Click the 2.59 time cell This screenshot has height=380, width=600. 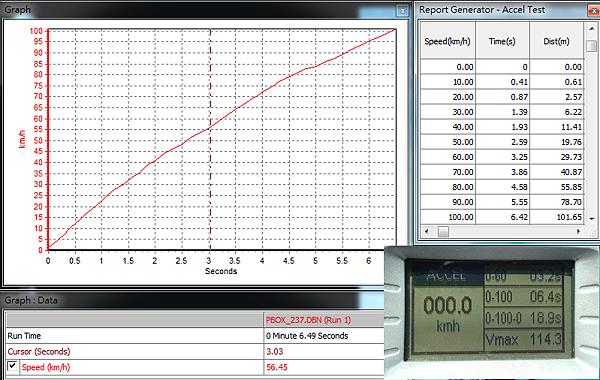(x=502, y=142)
